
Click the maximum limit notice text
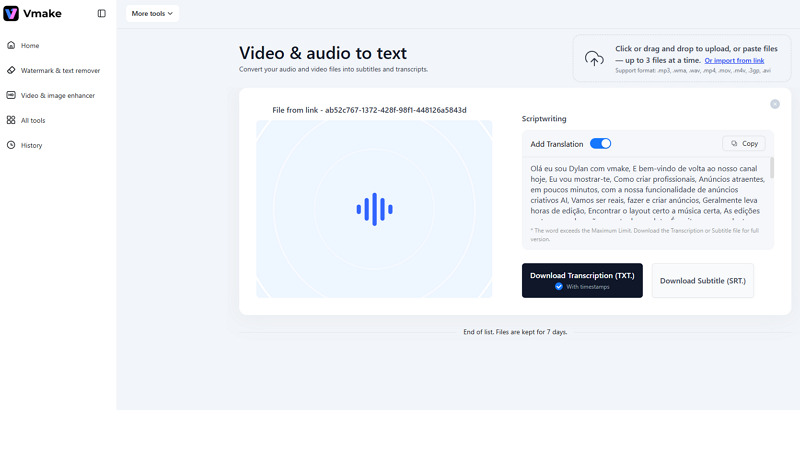644,235
